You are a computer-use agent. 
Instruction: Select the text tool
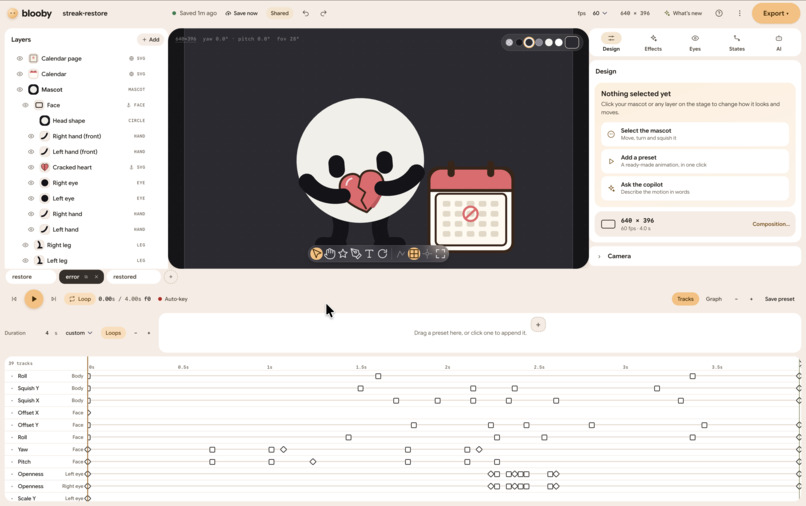pyautogui.click(x=369, y=254)
